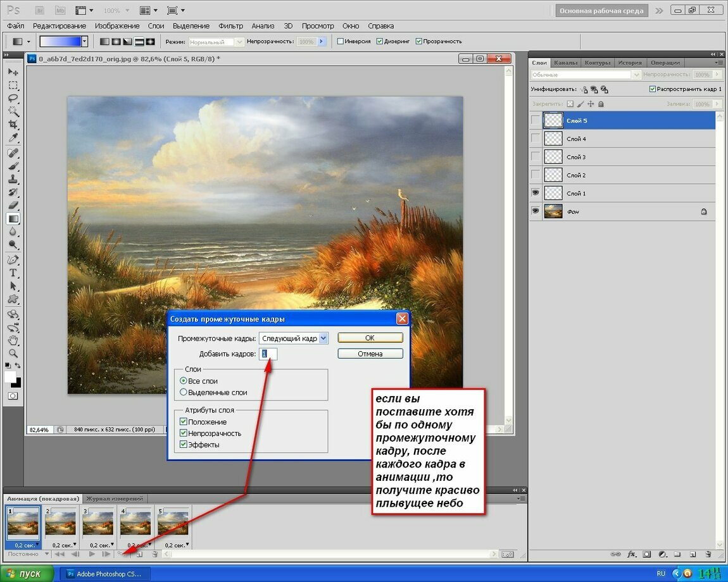This screenshot has width=728, height=582.
Task: Select the Clone Stamp tool
Action: (x=13, y=178)
